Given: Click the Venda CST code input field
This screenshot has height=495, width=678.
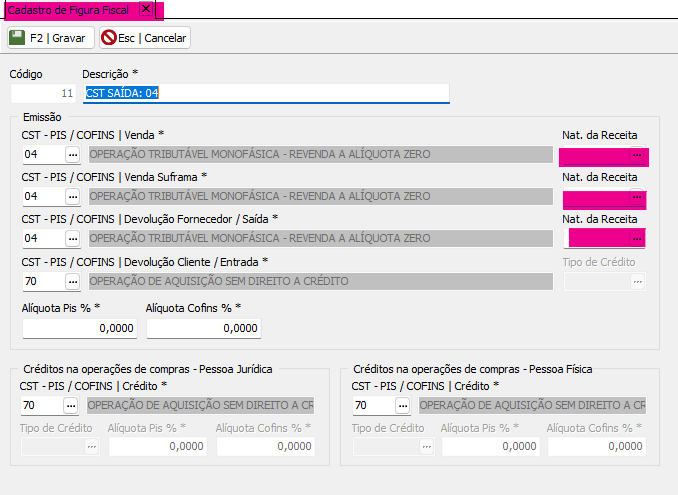Looking at the screenshot, I should pyautogui.click(x=41, y=155).
